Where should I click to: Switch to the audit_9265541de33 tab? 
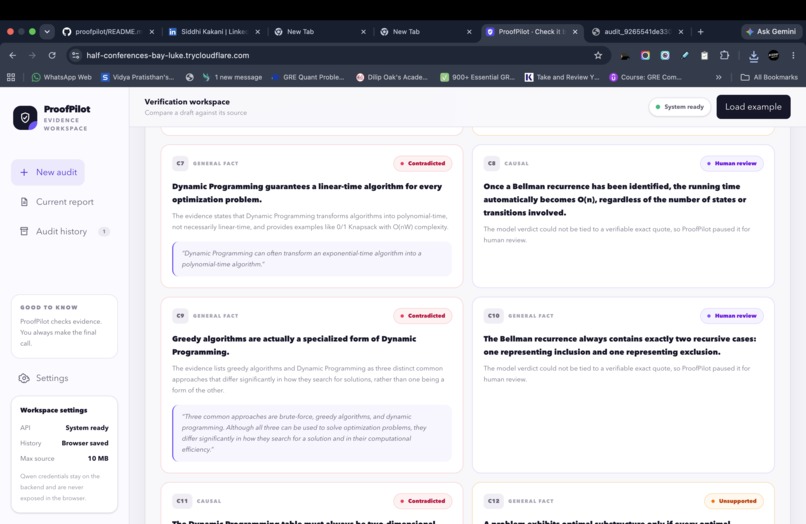click(637, 32)
